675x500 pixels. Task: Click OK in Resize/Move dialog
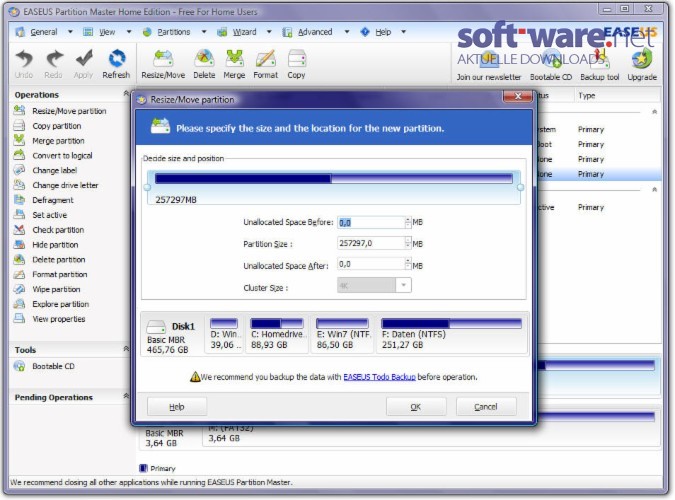click(x=416, y=407)
